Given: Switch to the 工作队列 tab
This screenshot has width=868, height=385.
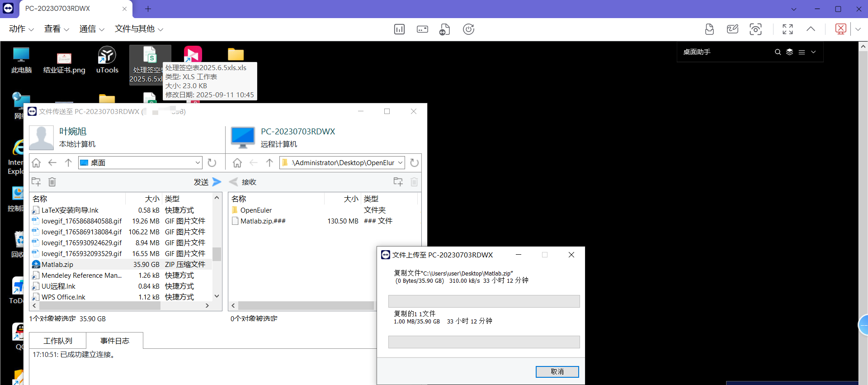Looking at the screenshot, I should (x=58, y=341).
